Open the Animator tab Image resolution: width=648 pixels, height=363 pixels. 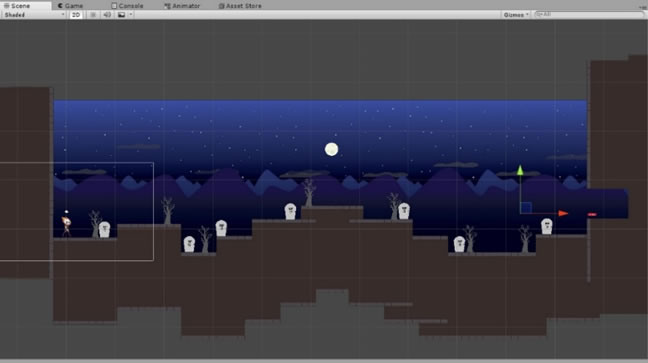point(182,6)
